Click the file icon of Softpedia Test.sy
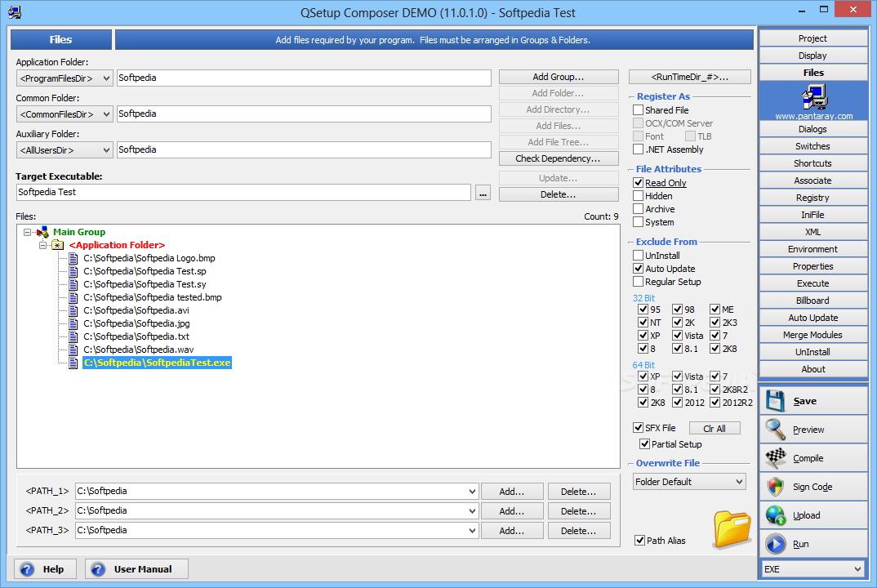Image resolution: width=877 pixels, height=588 pixels. coord(73,284)
